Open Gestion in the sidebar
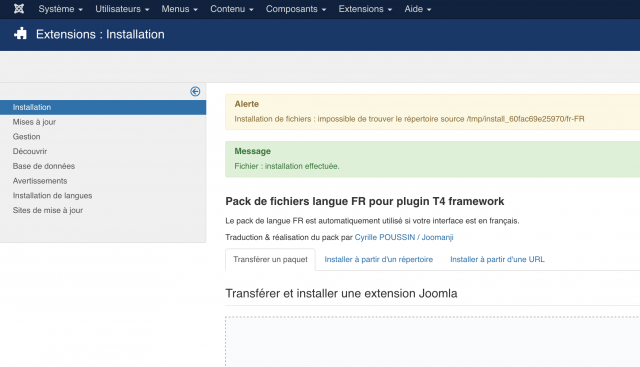This screenshot has height=367, width=640. pos(27,137)
